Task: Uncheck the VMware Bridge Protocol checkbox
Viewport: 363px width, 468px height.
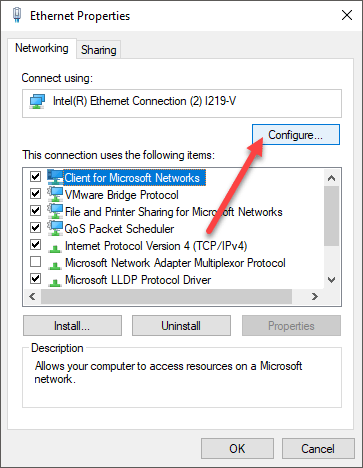Action: pos(35,193)
